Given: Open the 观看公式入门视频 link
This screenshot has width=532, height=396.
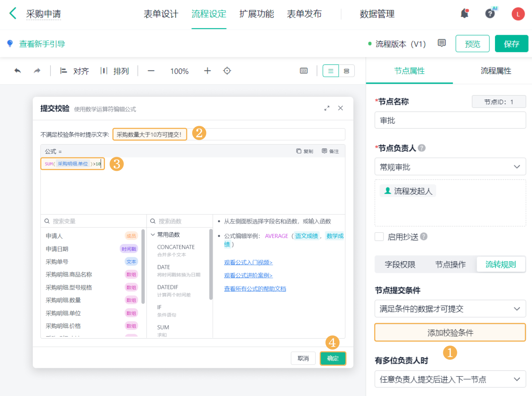Looking at the screenshot, I should (x=248, y=262).
